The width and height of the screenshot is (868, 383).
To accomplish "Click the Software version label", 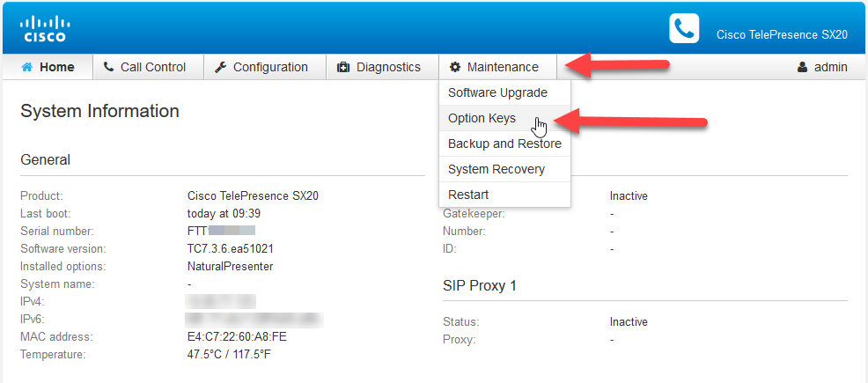I will click(x=63, y=248).
